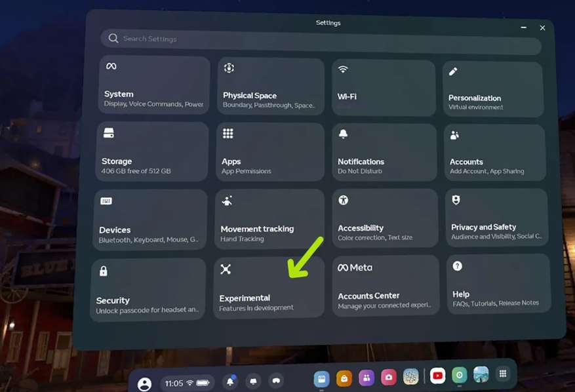The image size is (575, 392).
Task: Open the Devices settings tile
Action: point(150,220)
